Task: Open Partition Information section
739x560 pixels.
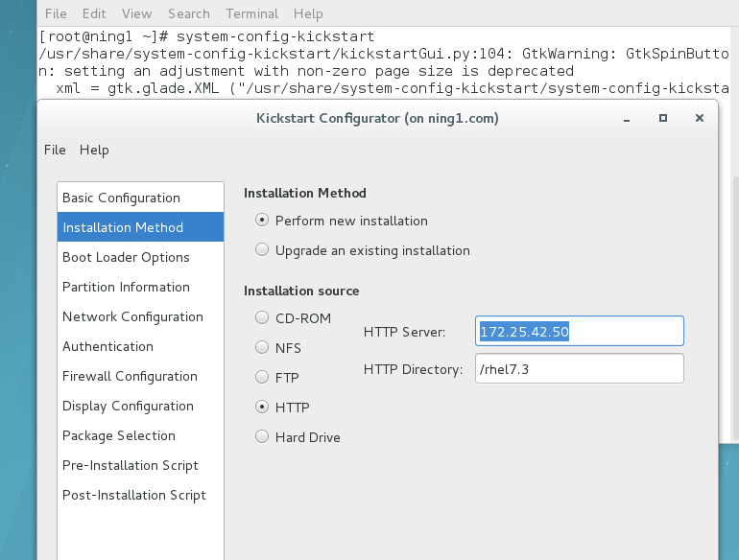Action: click(140, 287)
